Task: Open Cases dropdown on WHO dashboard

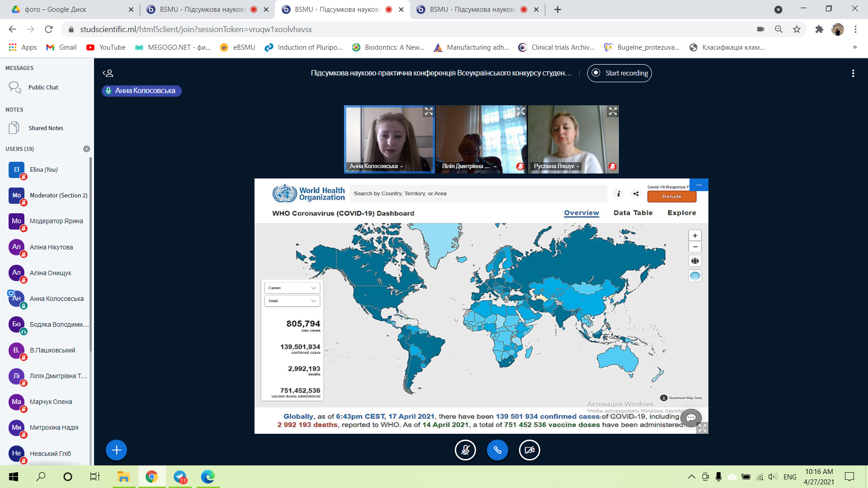Action: tap(292, 288)
